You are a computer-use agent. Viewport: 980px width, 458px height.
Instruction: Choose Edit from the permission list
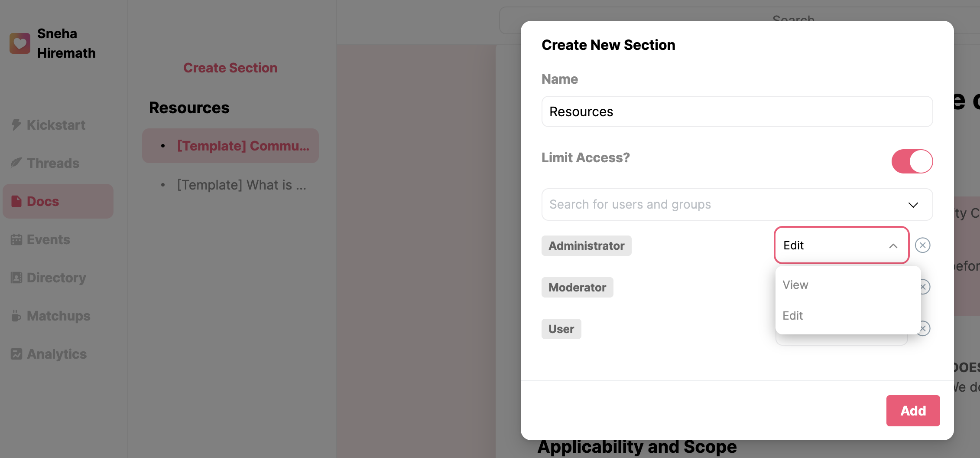click(793, 316)
